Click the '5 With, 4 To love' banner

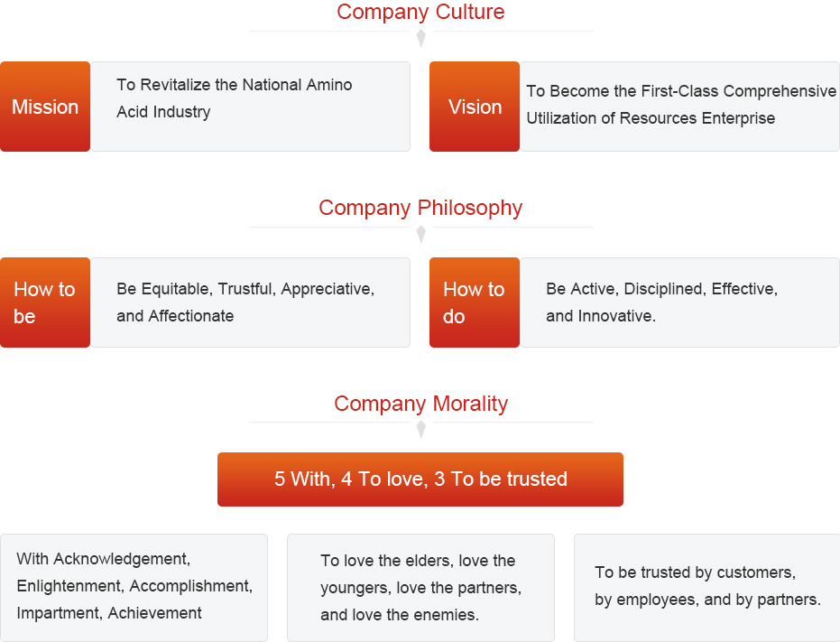pyautogui.click(x=420, y=479)
